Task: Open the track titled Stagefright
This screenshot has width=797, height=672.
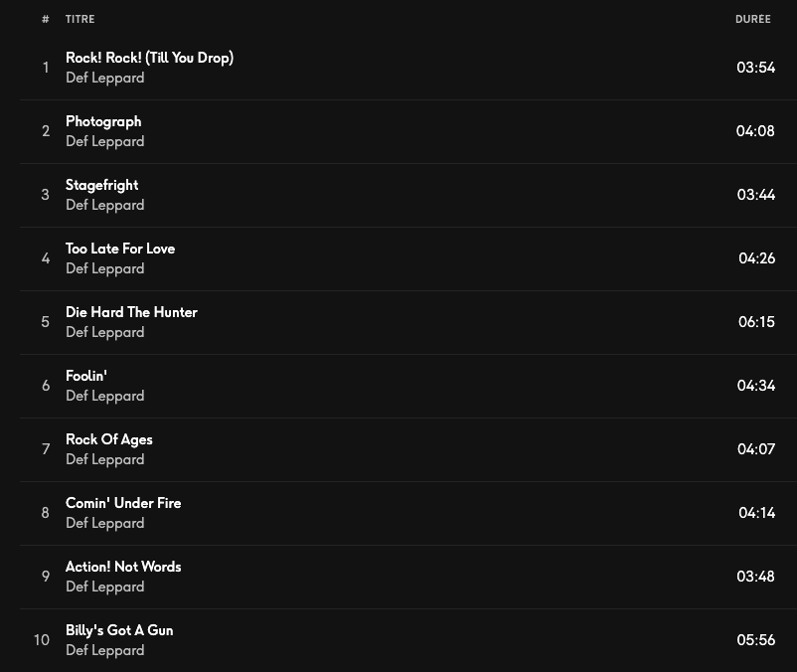Action: click(x=101, y=185)
